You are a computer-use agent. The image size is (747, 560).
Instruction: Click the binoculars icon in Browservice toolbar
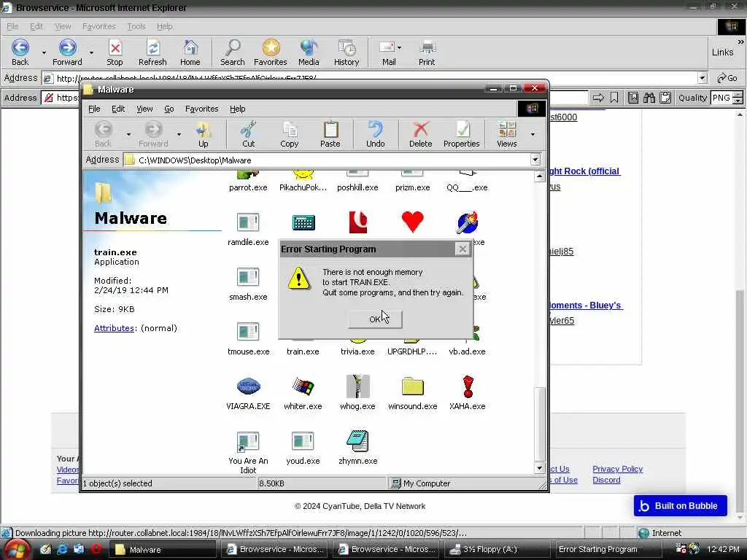point(649,98)
